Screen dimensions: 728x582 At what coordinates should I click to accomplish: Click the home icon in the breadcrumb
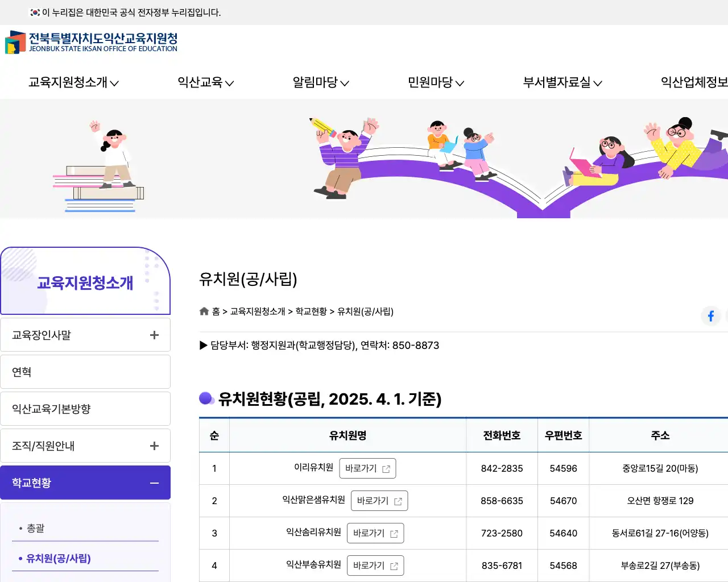point(204,311)
